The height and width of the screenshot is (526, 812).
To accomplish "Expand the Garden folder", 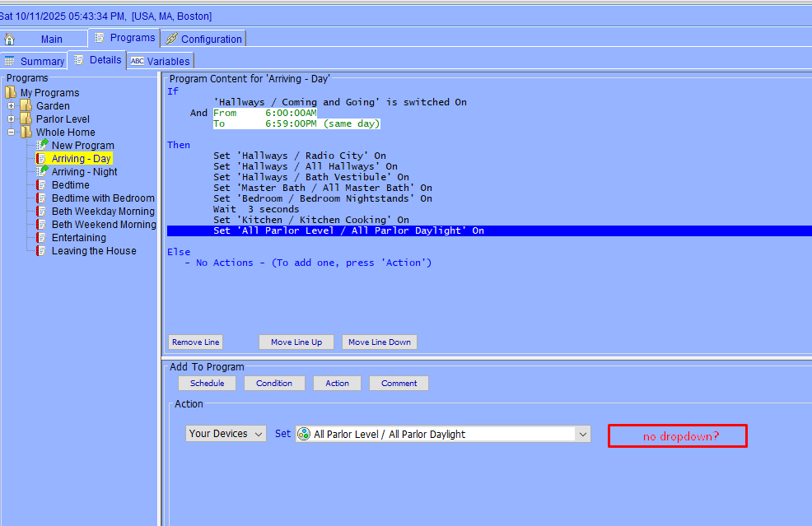I will pos(12,105).
